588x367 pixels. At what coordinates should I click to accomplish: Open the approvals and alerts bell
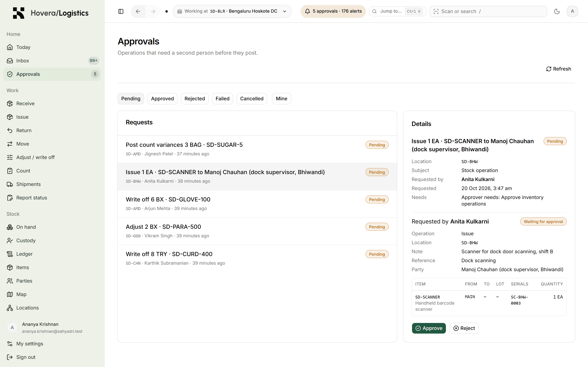[x=333, y=11]
